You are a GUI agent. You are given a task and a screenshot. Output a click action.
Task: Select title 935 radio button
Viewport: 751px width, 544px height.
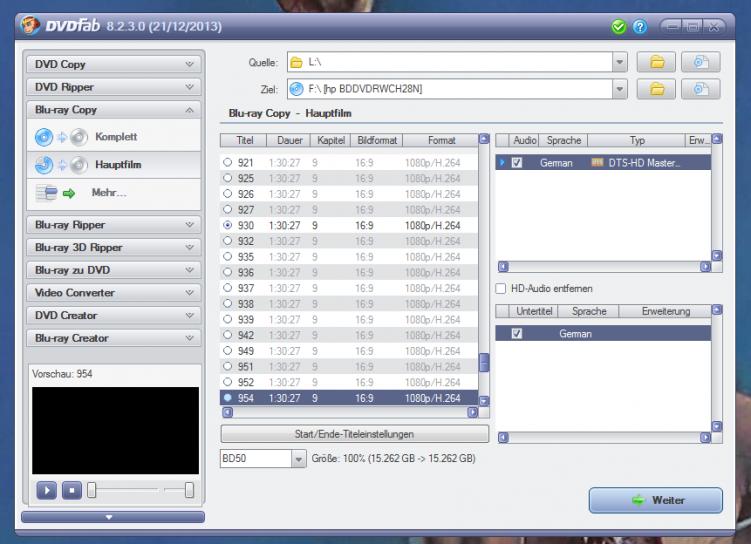228,257
